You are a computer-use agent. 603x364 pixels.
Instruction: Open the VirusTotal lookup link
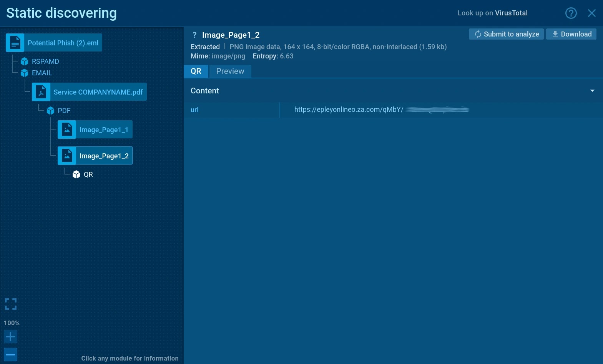[x=511, y=13]
